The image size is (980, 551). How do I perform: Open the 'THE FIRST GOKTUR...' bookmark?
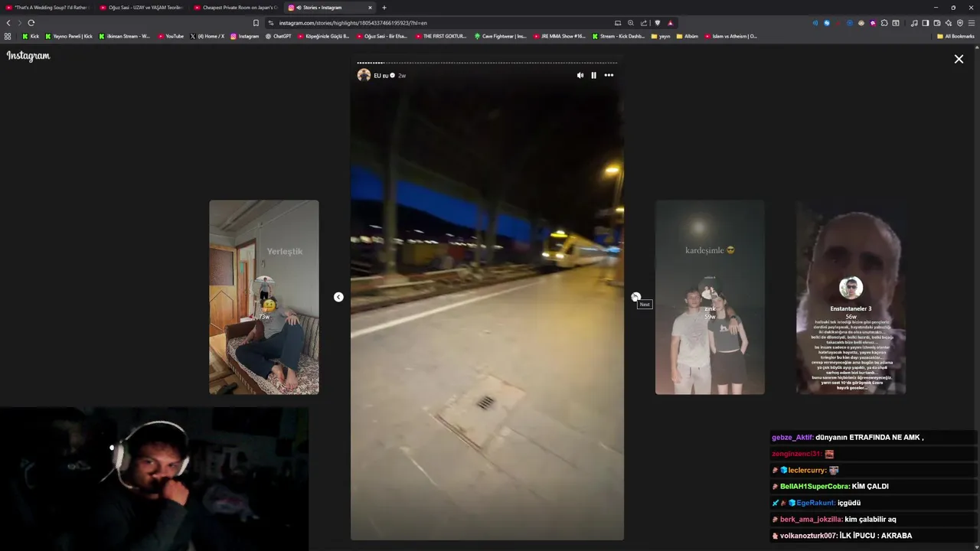tap(441, 36)
